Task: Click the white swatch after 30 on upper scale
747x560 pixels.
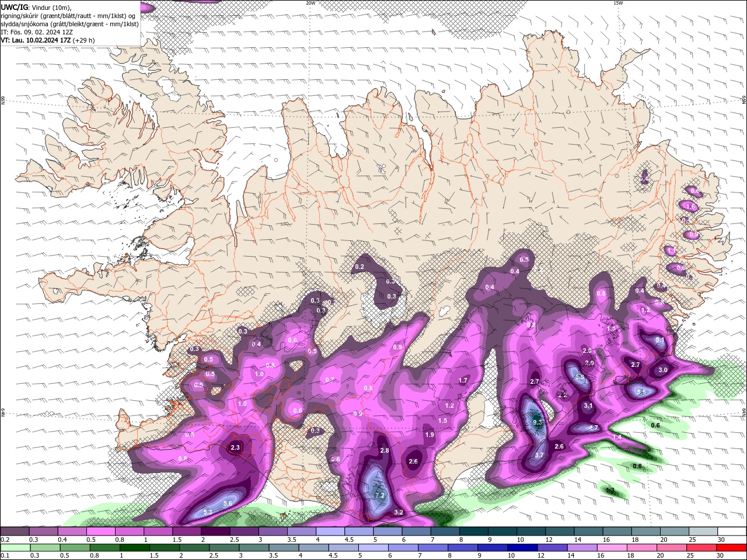Action: point(731,531)
